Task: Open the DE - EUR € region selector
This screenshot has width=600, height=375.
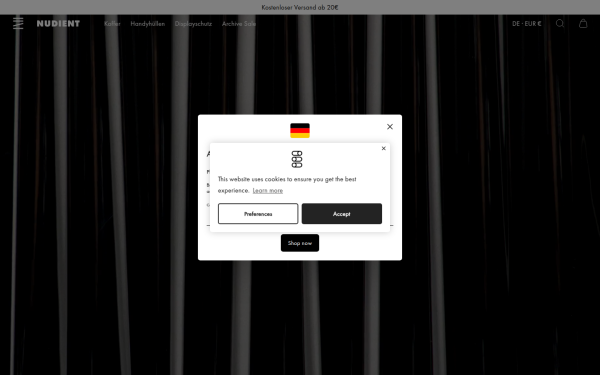Action: [527, 24]
